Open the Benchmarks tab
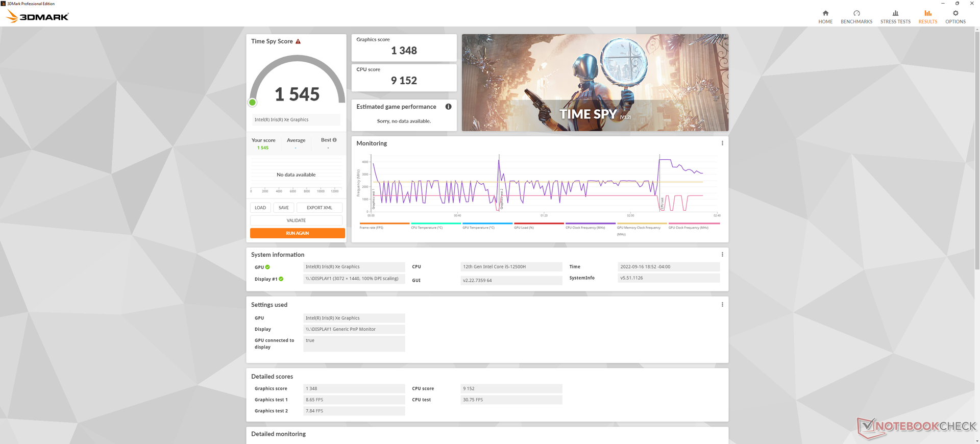980x444 pixels. pyautogui.click(x=856, y=17)
